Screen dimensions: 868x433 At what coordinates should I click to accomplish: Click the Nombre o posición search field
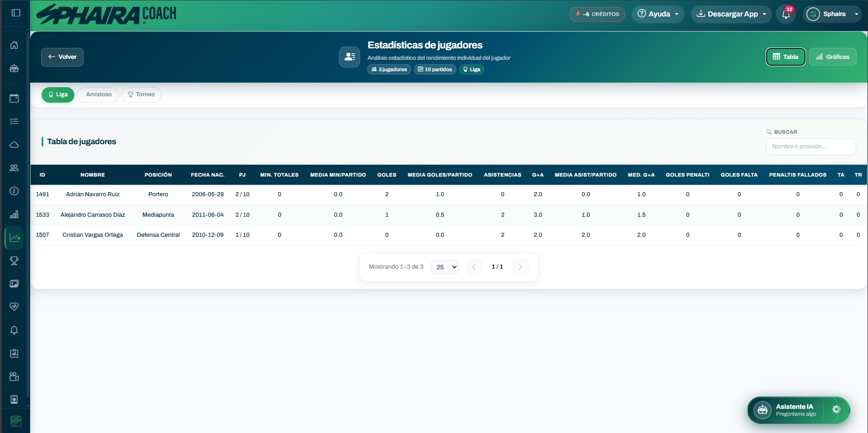(x=811, y=146)
